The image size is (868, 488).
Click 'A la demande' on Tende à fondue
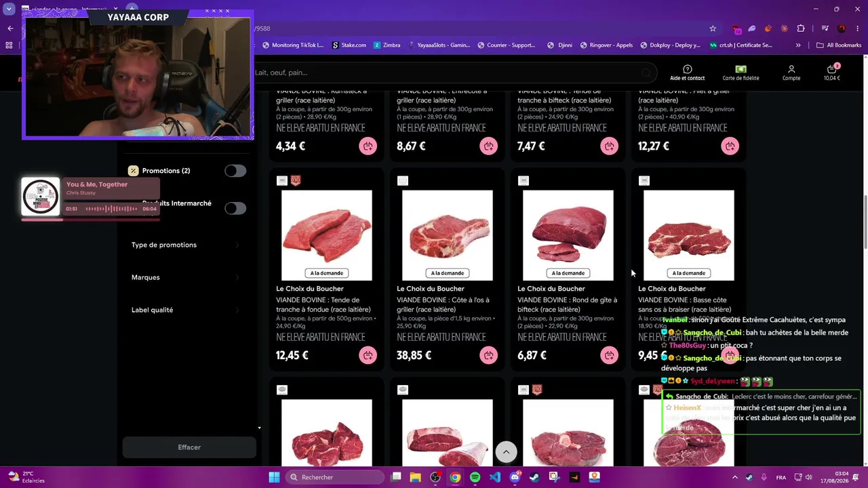(x=327, y=273)
